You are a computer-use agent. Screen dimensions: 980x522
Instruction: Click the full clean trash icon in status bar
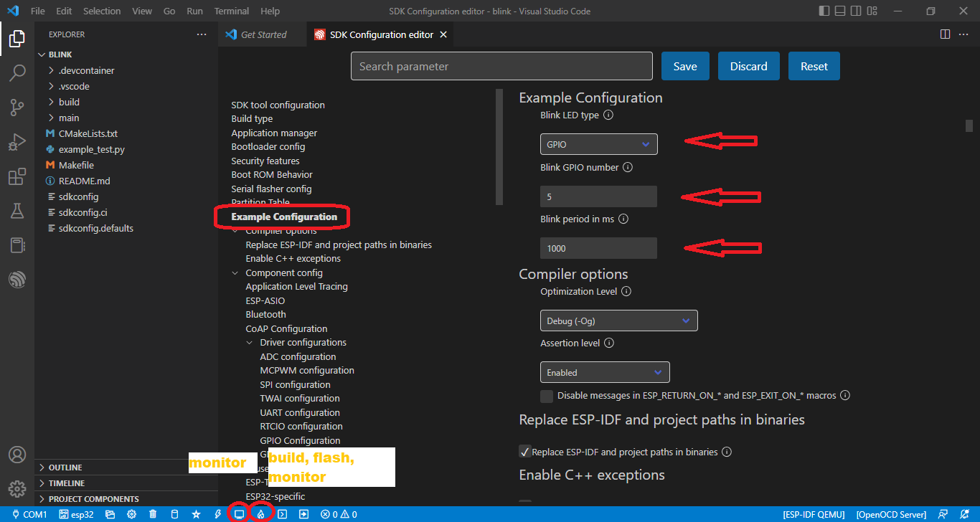click(154, 515)
